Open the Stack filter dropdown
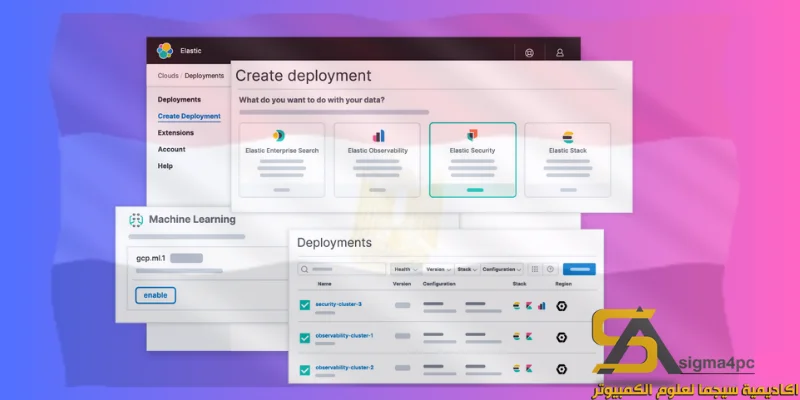 [467, 269]
